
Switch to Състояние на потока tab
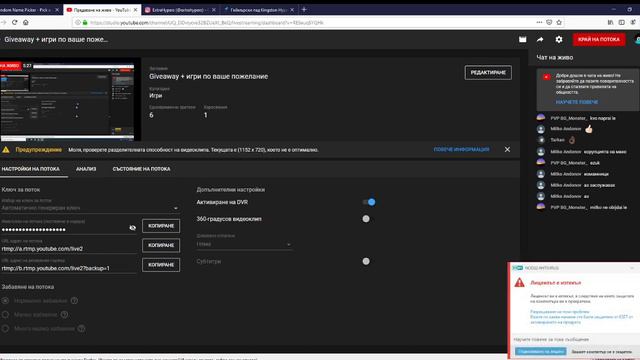click(x=141, y=169)
